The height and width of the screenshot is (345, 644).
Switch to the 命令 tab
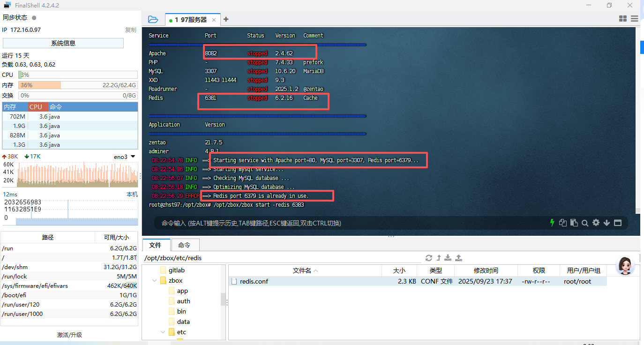coord(185,245)
